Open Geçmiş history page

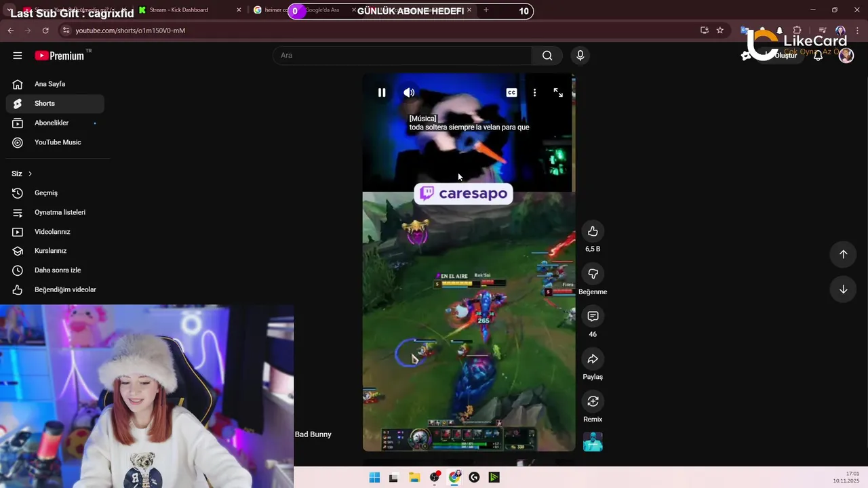(55, 193)
